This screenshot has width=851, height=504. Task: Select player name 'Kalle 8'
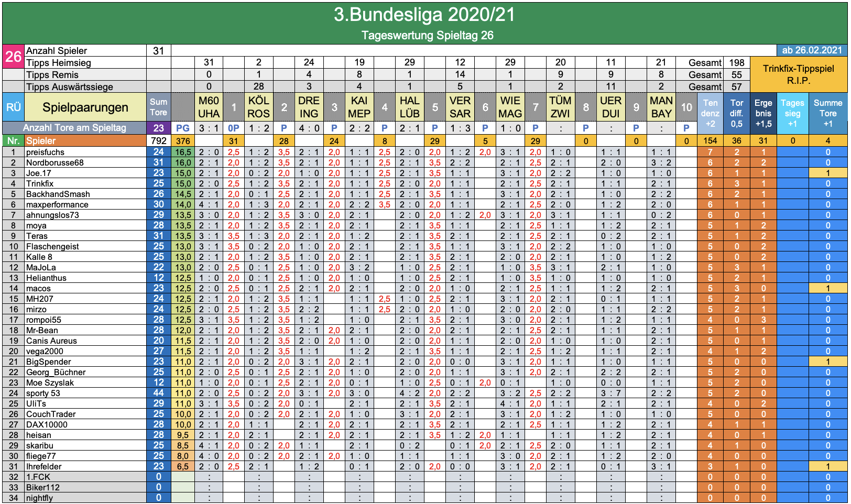click(39, 257)
